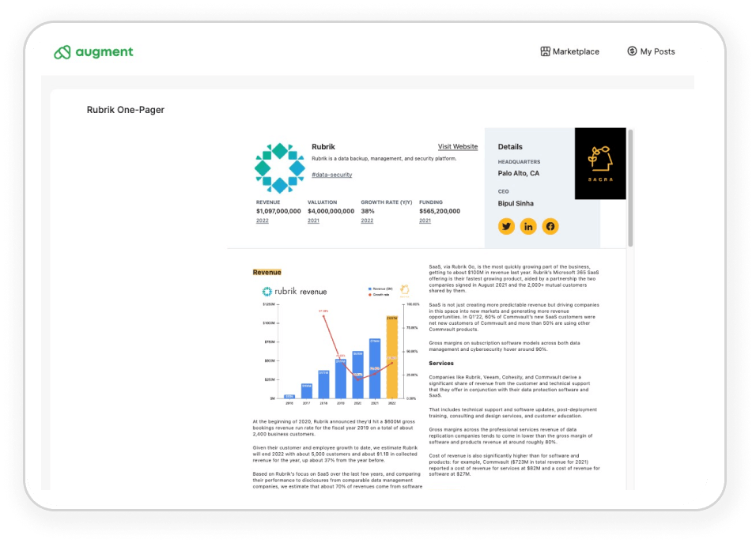Open Rubrik's LinkedIn profile
Screen dimensions: 756x543
(x=528, y=227)
